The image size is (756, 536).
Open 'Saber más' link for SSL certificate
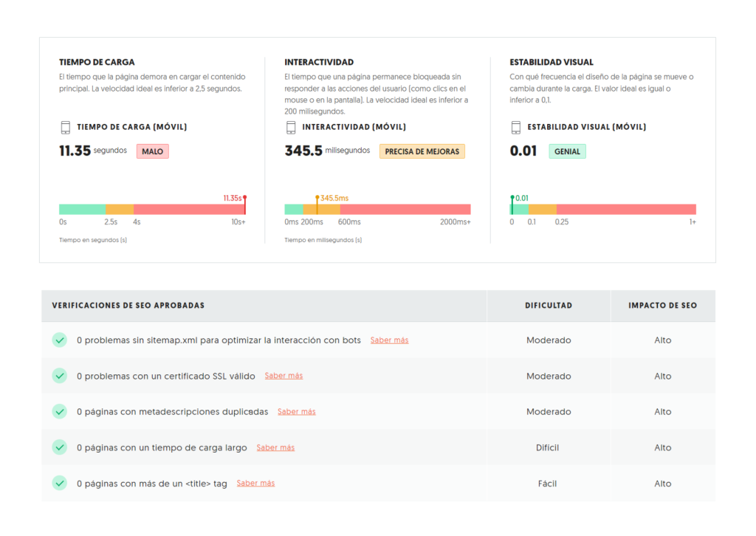click(x=283, y=376)
